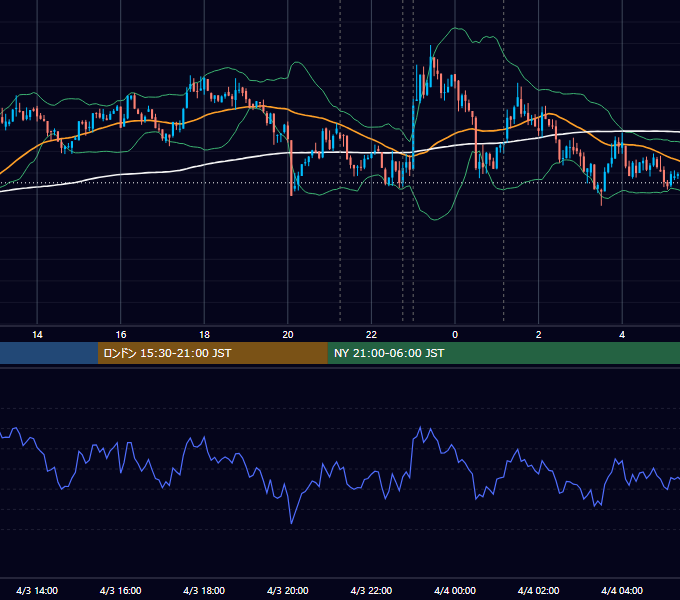Click the upper time axis label 20
This screenshot has height=600, width=680.
point(288,335)
